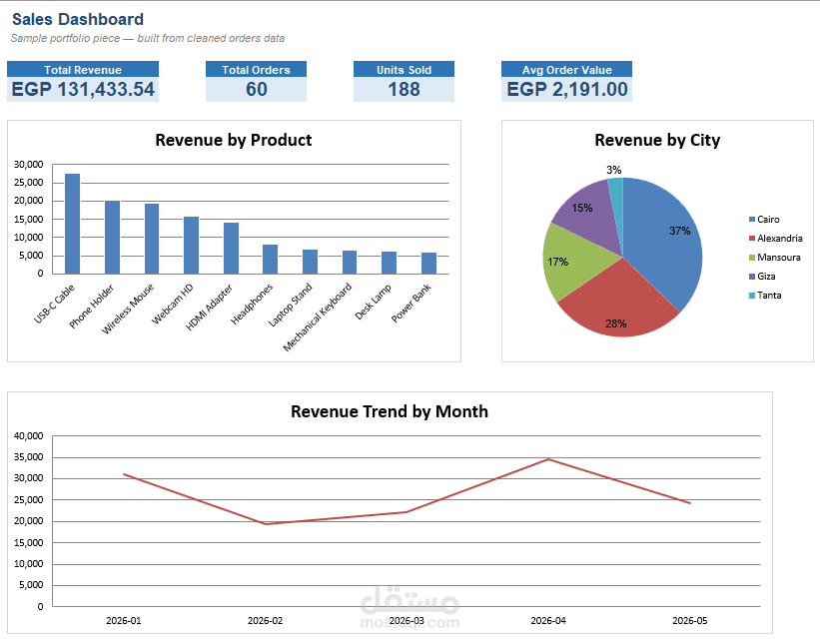The height and width of the screenshot is (644, 820).
Task: Click the 40,000 label on trend chart
Action: pos(28,436)
